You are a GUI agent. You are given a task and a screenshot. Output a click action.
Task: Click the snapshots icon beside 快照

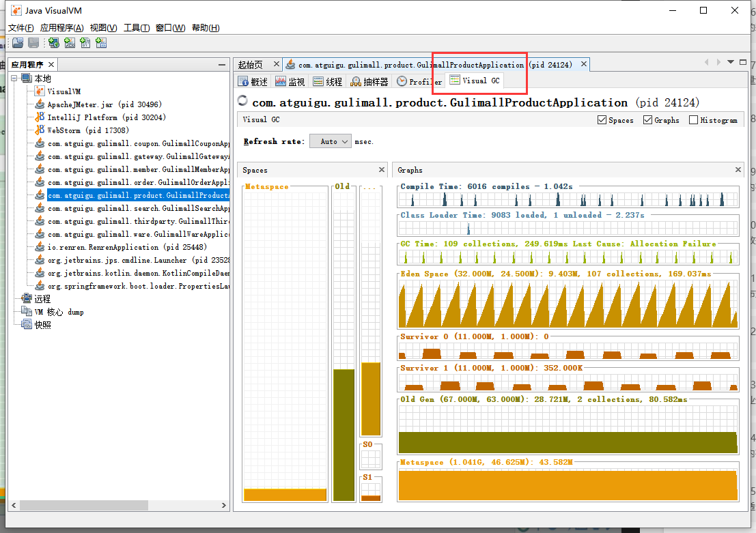[x=27, y=325]
